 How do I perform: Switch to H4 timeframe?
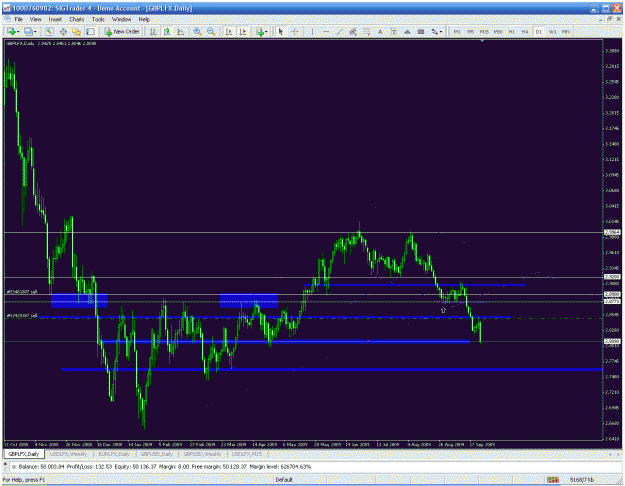coord(525,31)
